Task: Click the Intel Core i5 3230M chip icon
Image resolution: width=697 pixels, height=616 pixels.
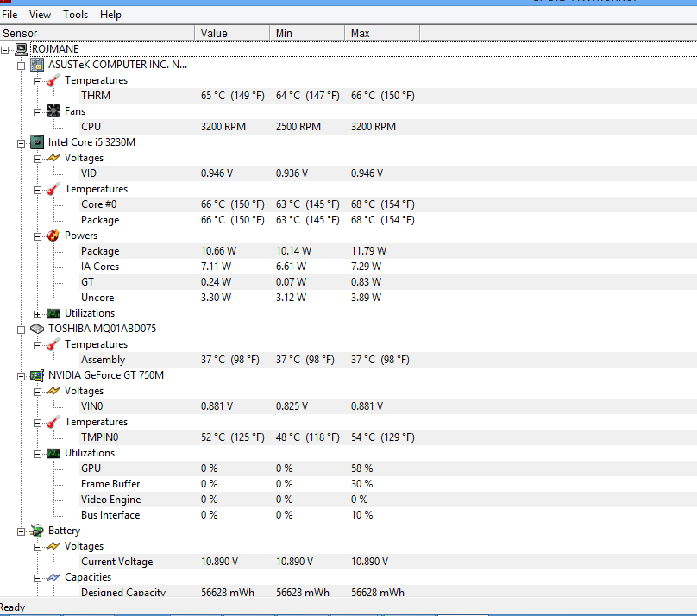Action: 37,142
